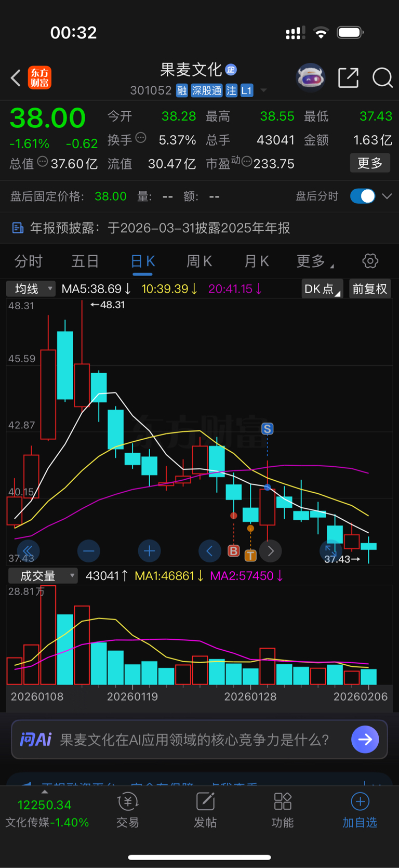The width and height of the screenshot is (399, 868).
Task: Show 市盈 info icon
Action: coord(247,161)
